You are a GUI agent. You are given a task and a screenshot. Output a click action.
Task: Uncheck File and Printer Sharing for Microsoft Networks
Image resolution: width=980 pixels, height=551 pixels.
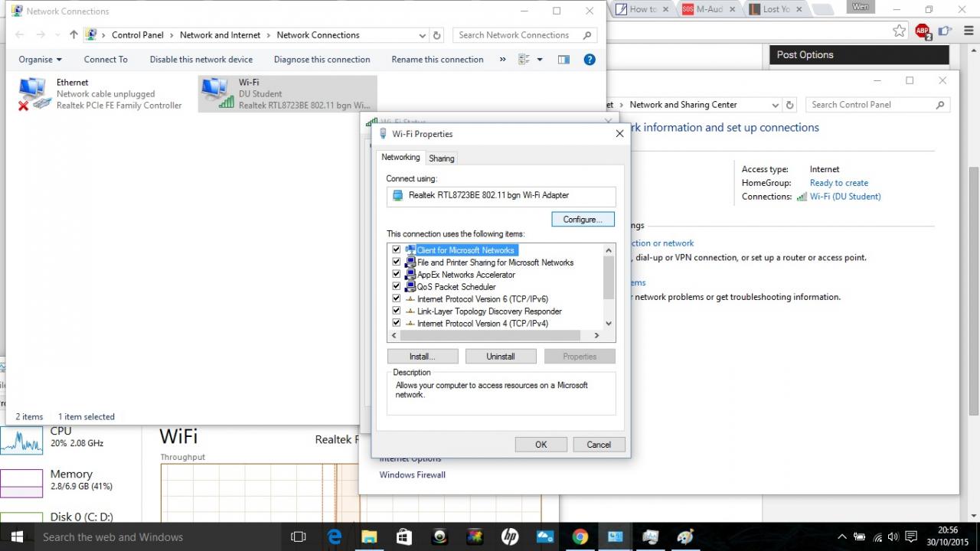point(397,262)
